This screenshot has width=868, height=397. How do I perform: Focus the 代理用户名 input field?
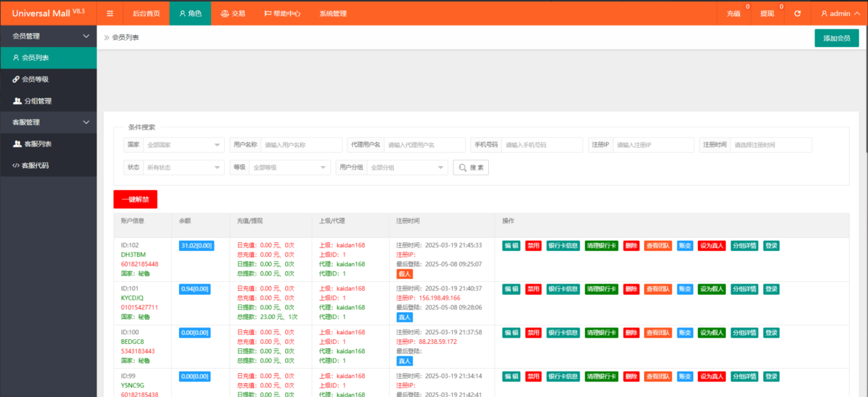click(x=425, y=145)
